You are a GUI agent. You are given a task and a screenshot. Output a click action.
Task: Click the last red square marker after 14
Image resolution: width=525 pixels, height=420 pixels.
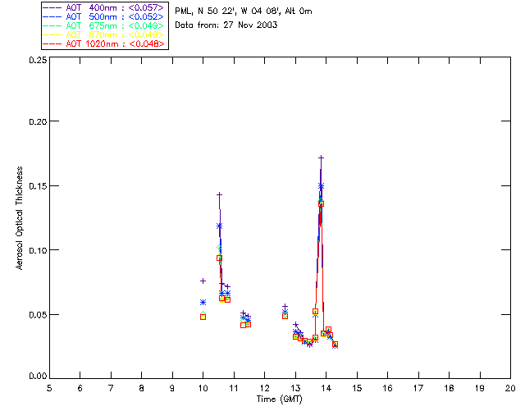coord(336,345)
